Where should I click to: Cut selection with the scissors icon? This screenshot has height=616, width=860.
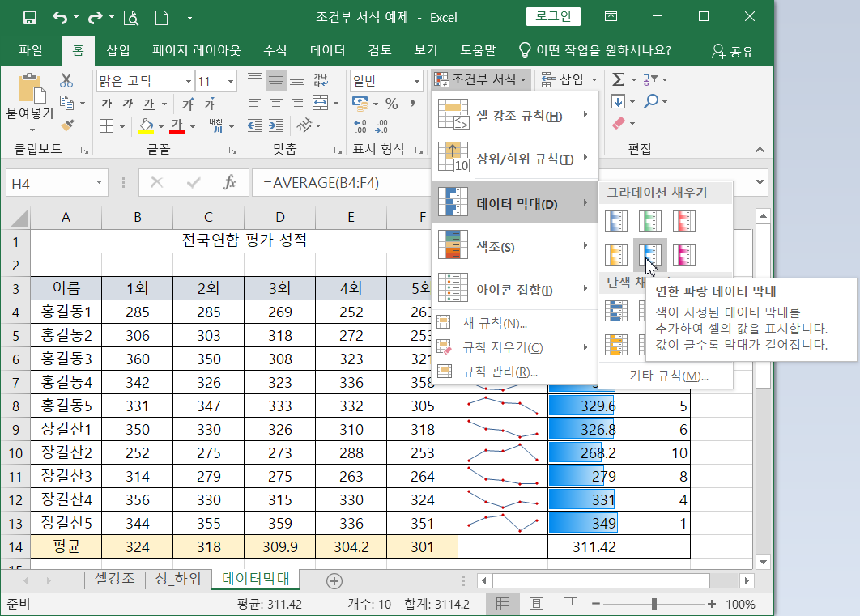[x=66, y=81]
